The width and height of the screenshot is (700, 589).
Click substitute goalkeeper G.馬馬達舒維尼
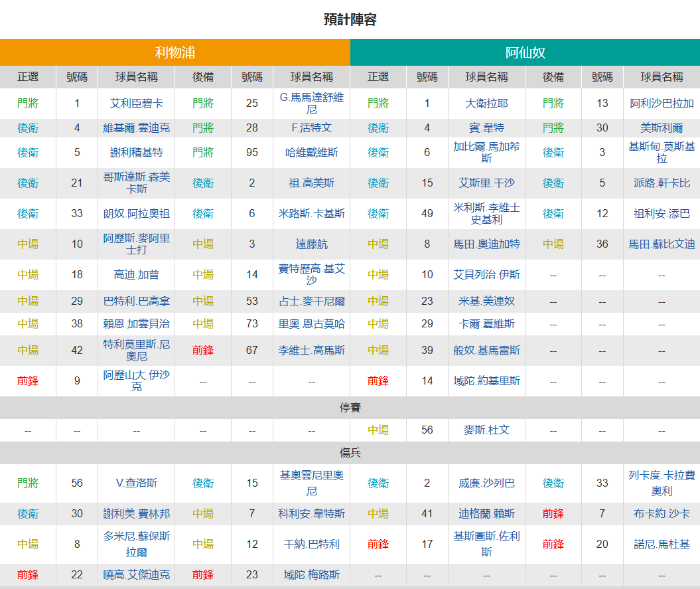coord(312,103)
